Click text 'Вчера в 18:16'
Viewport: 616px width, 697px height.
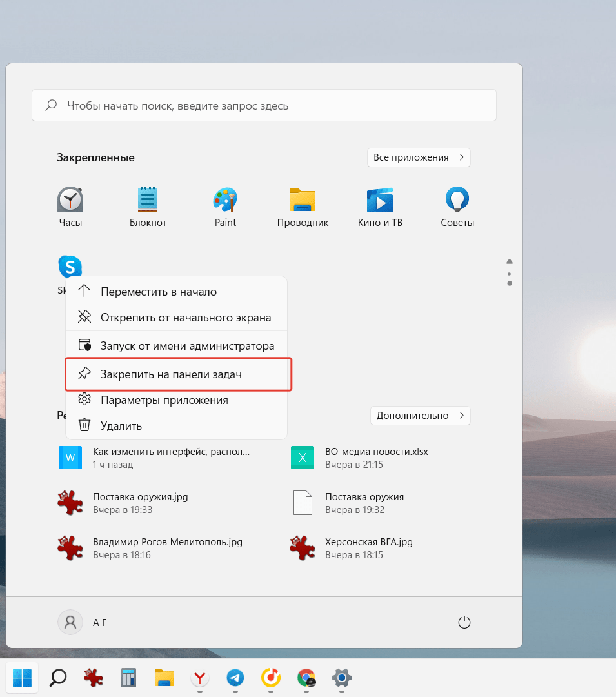click(122, 555)
